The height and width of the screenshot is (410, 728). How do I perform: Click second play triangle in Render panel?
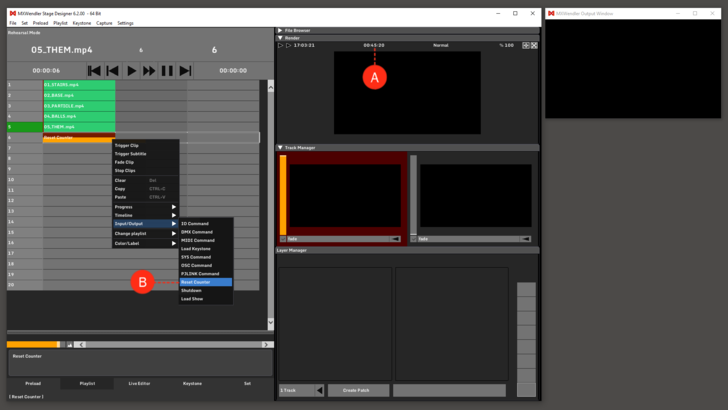[x=288, y=46]
